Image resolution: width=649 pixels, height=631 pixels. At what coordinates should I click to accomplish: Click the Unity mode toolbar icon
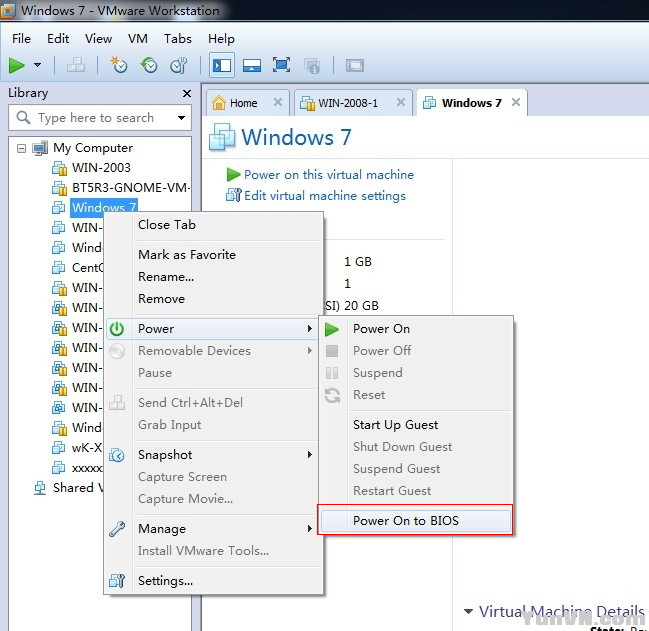312,65
